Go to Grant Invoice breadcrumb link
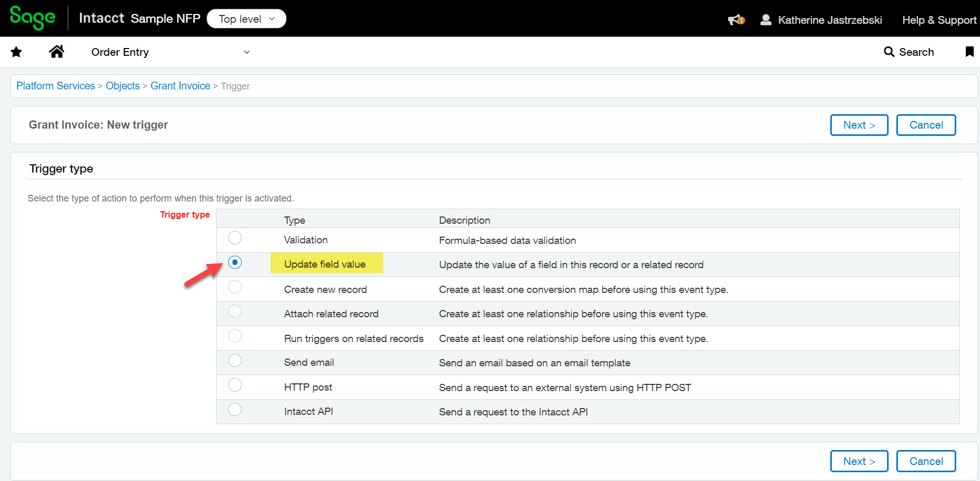The width and height of the screenshot is (980, 481). pyautogui.click(x=180, y=86)
